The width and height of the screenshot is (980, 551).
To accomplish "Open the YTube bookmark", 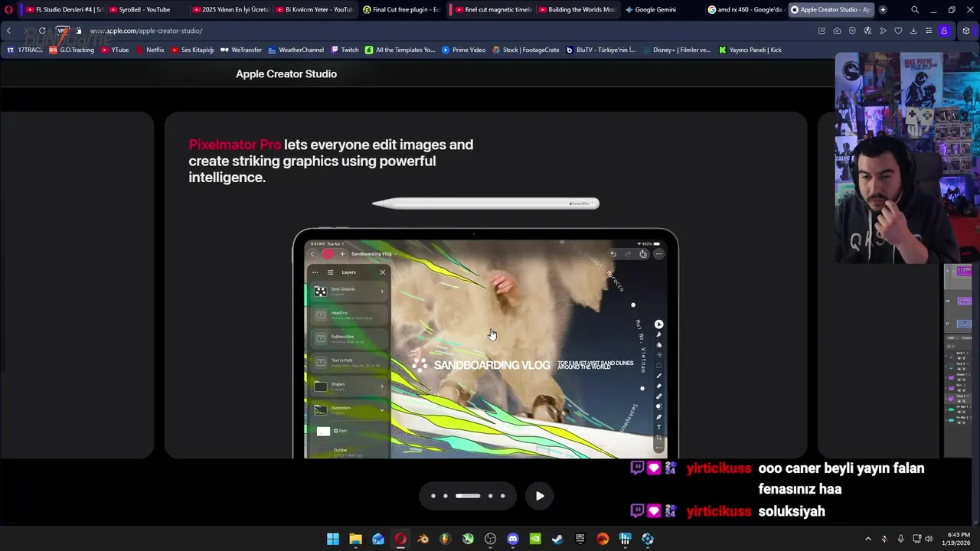I will tap(115, 50).
